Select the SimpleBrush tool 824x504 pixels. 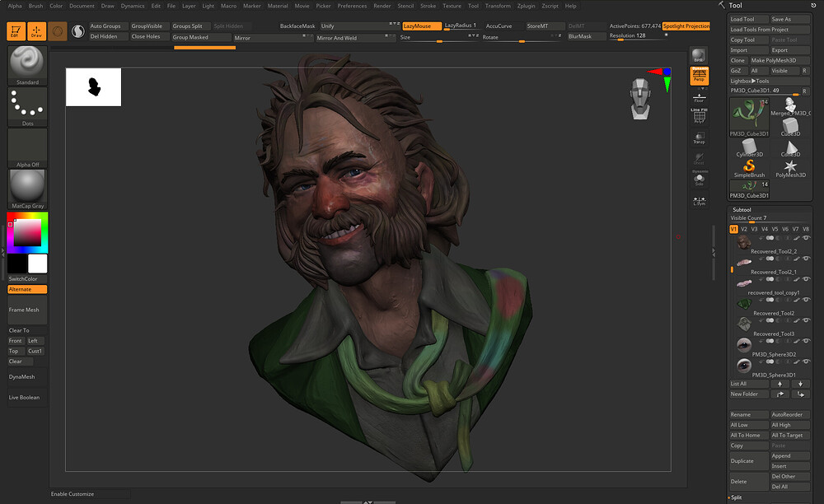pyautogui.click(x=749, y=169)
